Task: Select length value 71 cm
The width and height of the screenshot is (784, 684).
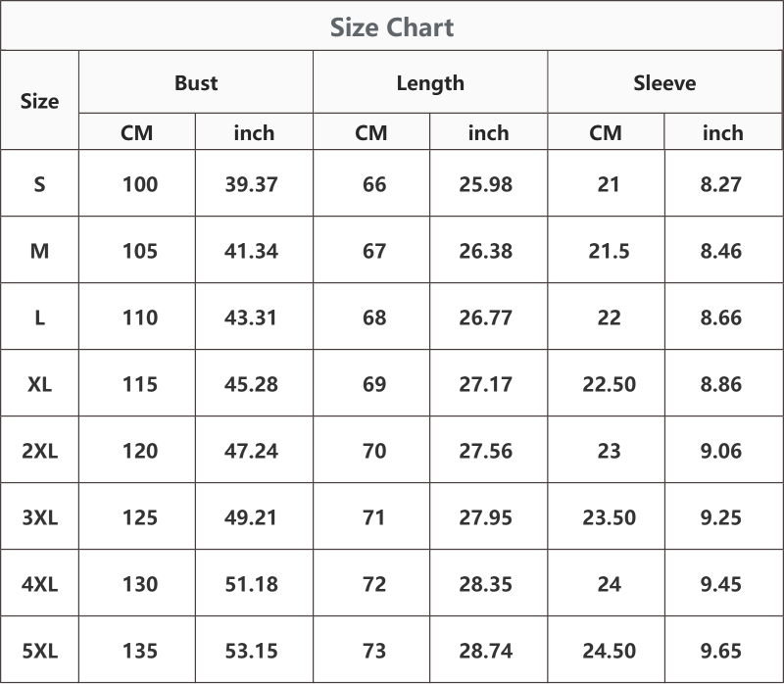Action: click(x=374, y=517)
